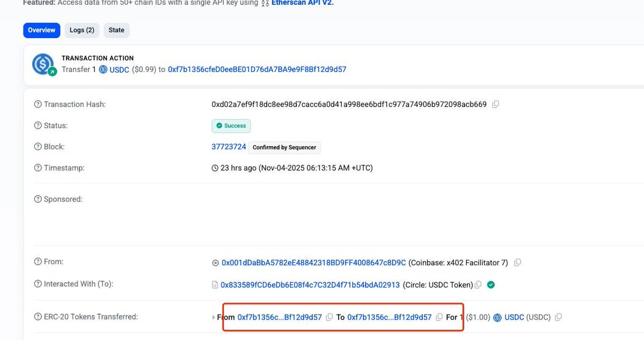This screenshot has width=644, height=340.
Task: Click the contract file icon before the Interacted With address
Action: pos(215,284)
